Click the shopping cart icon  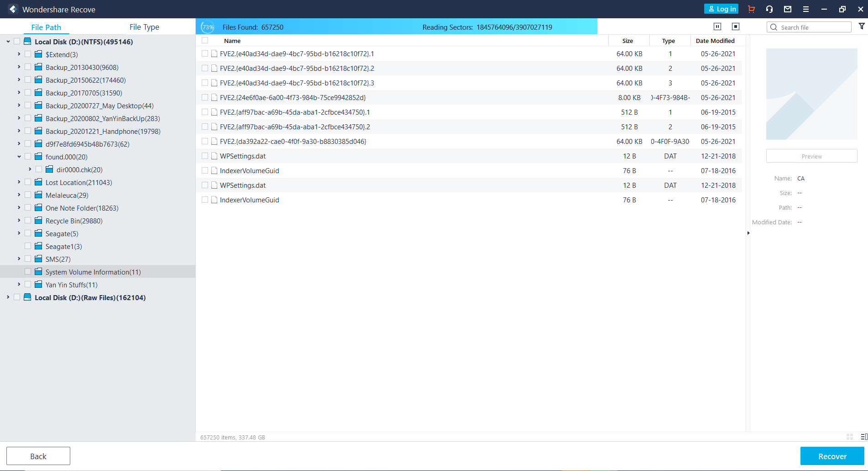[751, 9]
